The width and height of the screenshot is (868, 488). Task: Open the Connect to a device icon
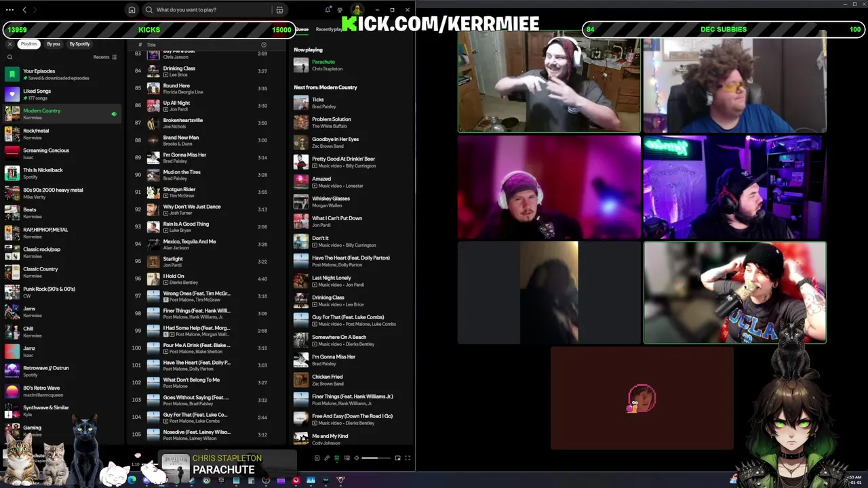[347, 458]
